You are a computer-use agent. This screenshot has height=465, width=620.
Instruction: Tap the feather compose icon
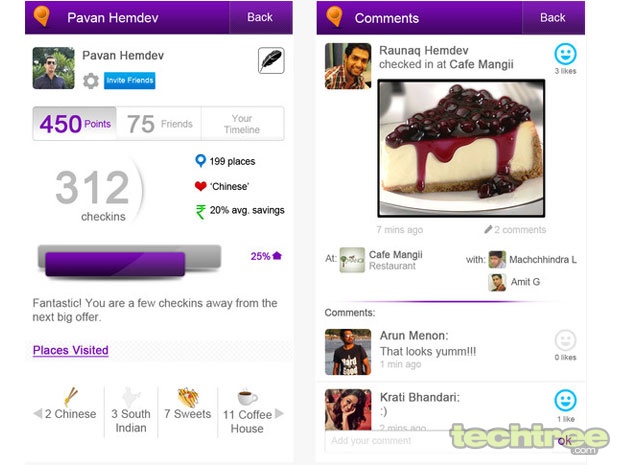[271, 60]
